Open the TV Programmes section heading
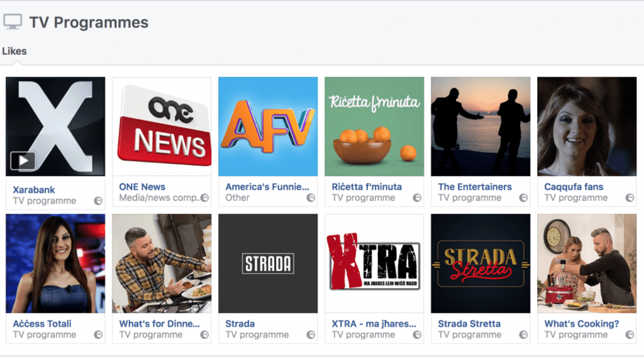The height and width of the screenshot is (357, 644). (x=89, y=23)
